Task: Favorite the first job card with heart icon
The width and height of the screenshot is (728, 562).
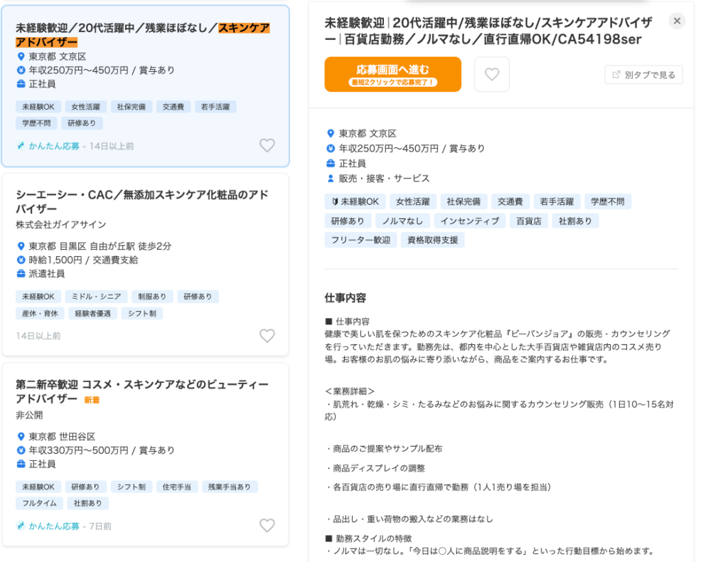Action: [267, 146]
